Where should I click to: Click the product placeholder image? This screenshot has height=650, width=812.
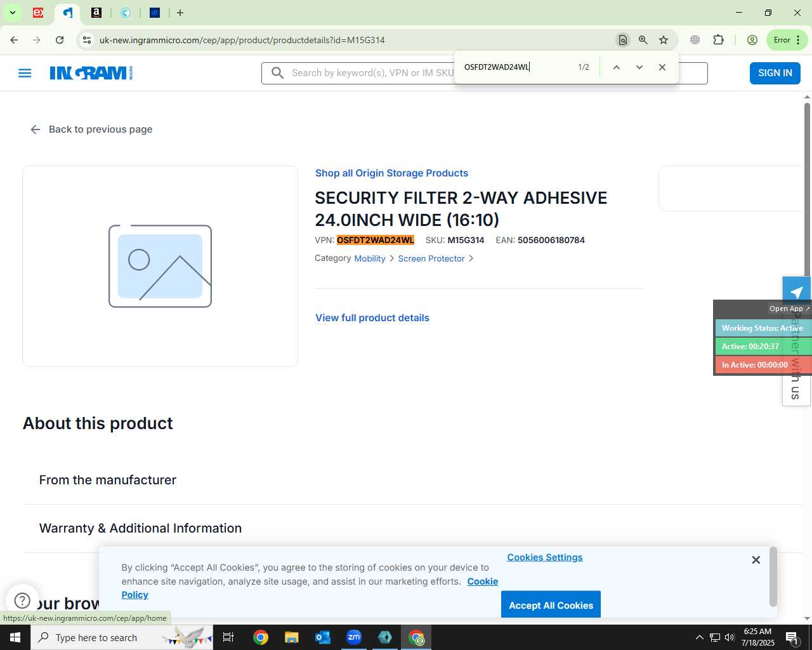pos(160,266)
